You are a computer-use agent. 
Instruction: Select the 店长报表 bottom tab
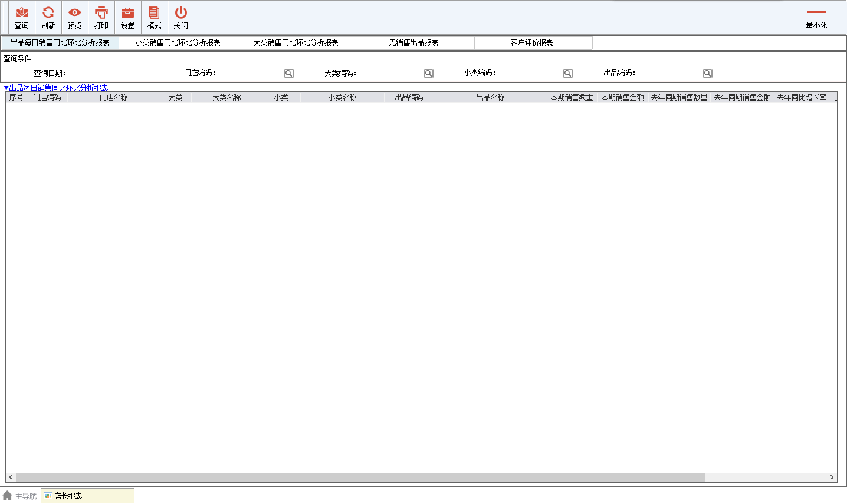pos(87,496)
